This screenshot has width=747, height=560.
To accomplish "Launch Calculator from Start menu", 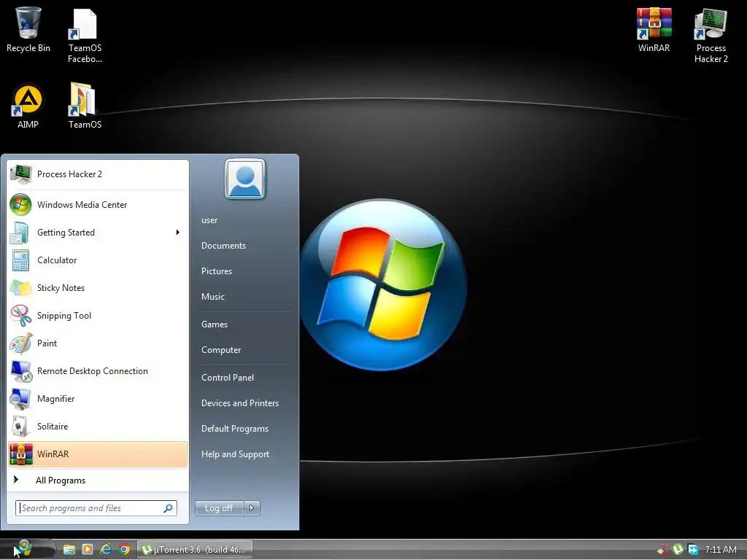I will point(98,260).
